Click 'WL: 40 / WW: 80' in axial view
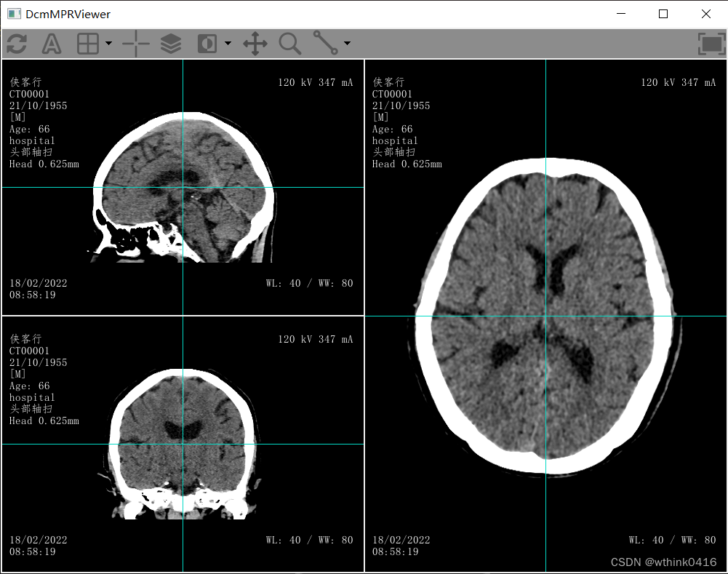The image size is (728, 574). point(672,540)
